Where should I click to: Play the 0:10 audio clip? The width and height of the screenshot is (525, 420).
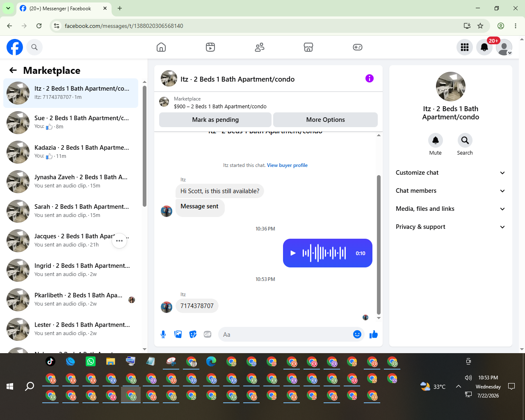(x=293, y=253)
